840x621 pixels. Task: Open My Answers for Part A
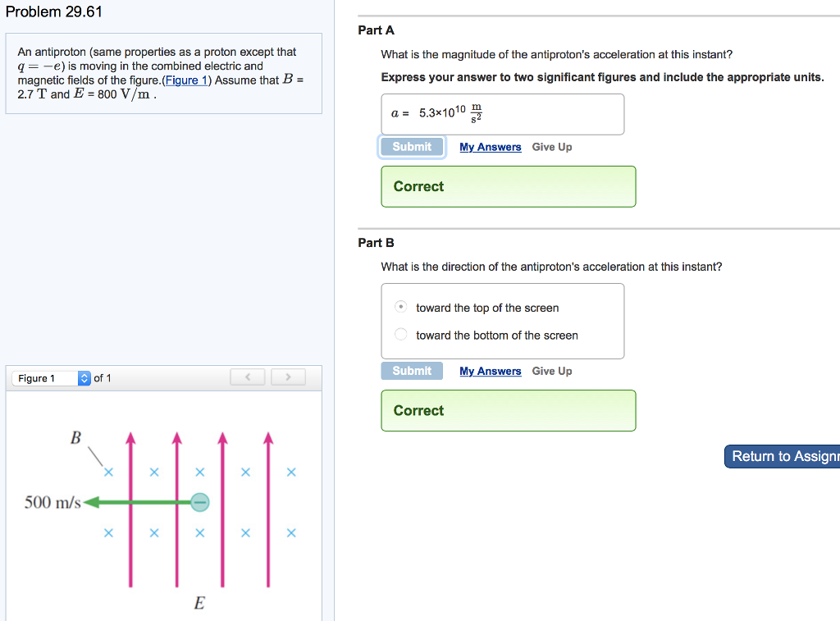click(491, 147)
